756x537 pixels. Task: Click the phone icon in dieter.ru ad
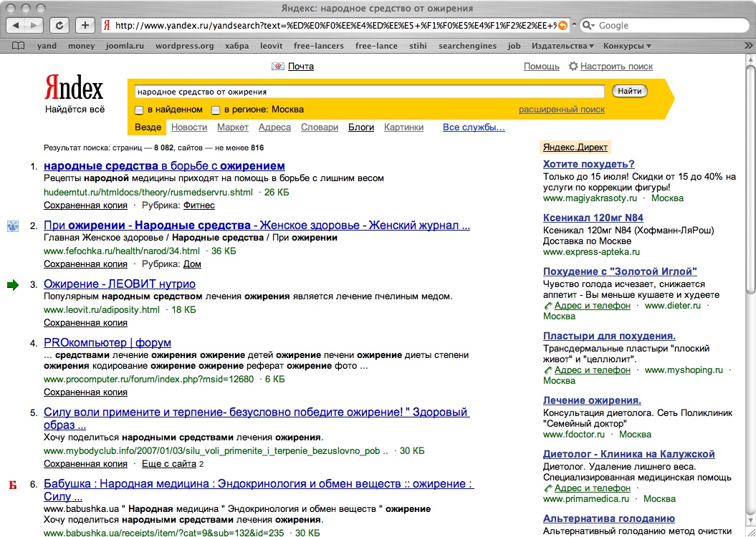tap(547, 306)
